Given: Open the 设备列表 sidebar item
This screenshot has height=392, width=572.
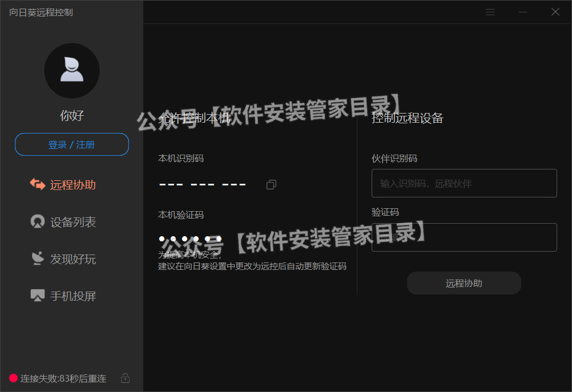Looking at the screenshot, I should 63,222.
